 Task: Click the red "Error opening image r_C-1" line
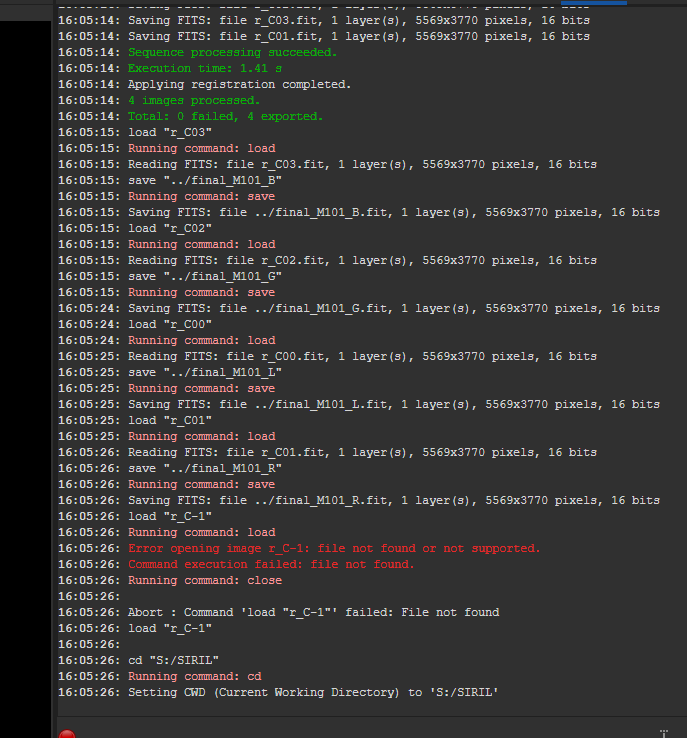334,548
